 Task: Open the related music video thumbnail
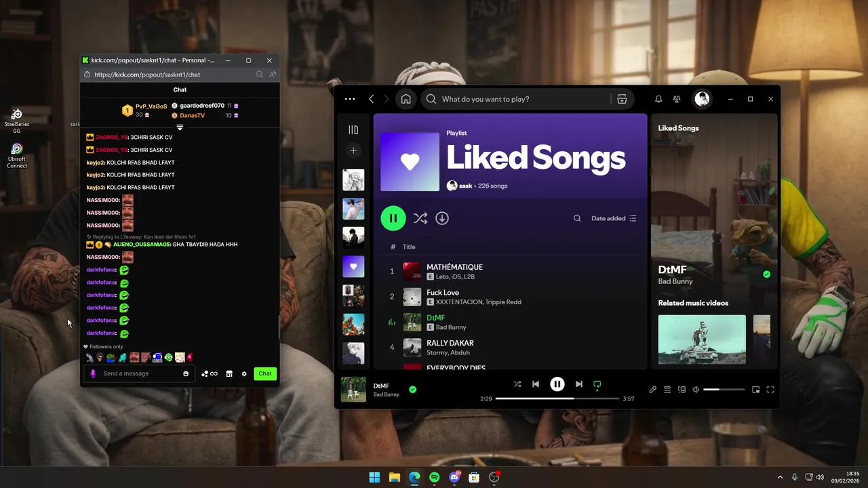click(x=702, y=340)
